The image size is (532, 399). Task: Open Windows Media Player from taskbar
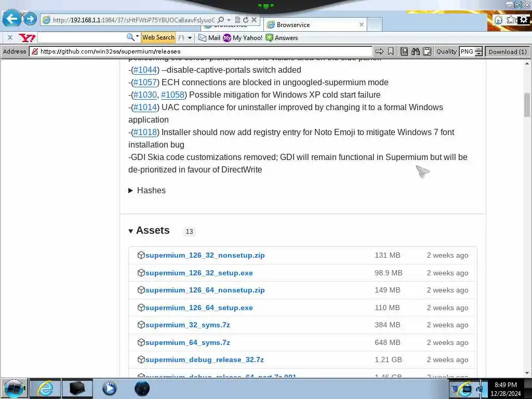(x=109, y=389)
